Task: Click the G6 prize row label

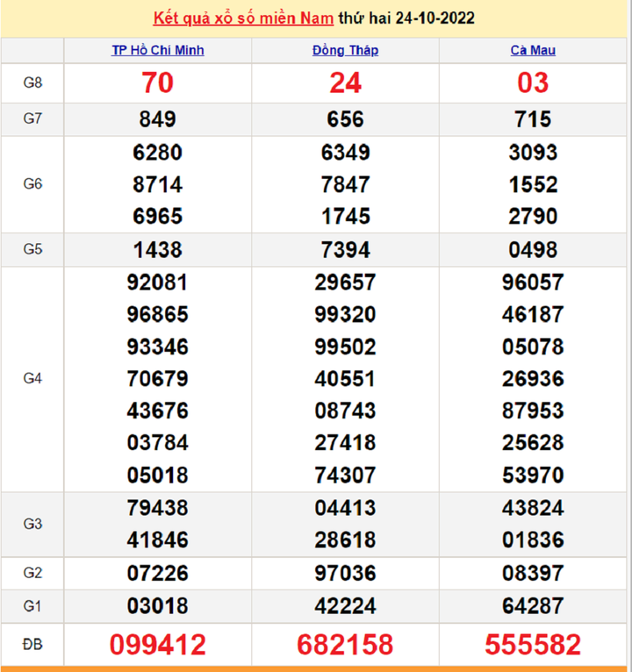Action: pos(32,184)
